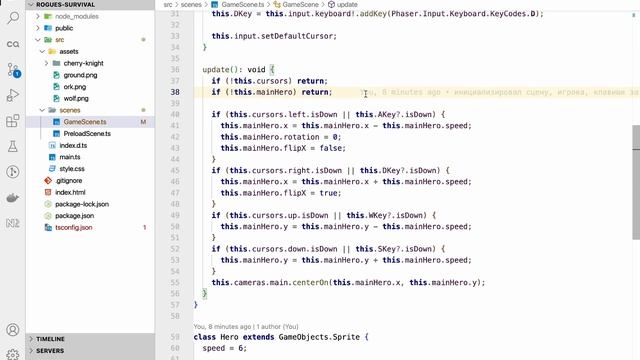Image resolution: width=640 pixels, height=360 pixels.
Task: Open the Manage gear icon
Action: tap(13, 354)
